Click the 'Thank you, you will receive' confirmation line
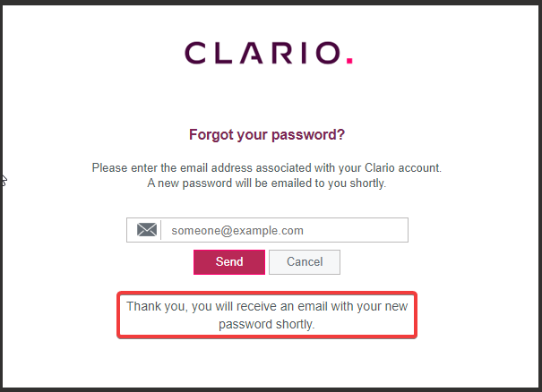Screen dimensions: 542x392 [267, 306]
